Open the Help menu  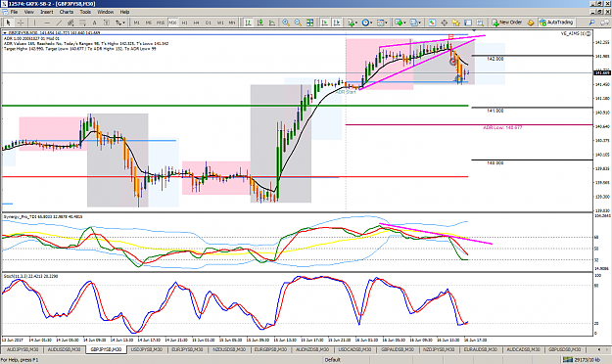(124, 12)
